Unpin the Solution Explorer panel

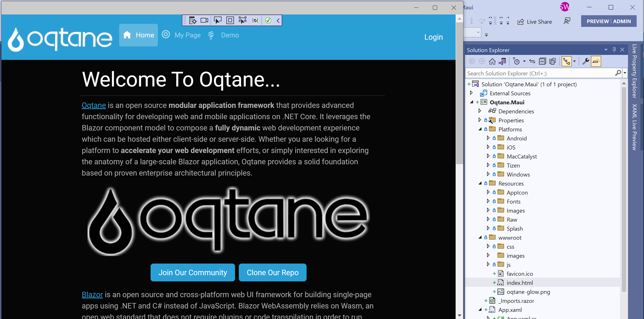[614, 50]
